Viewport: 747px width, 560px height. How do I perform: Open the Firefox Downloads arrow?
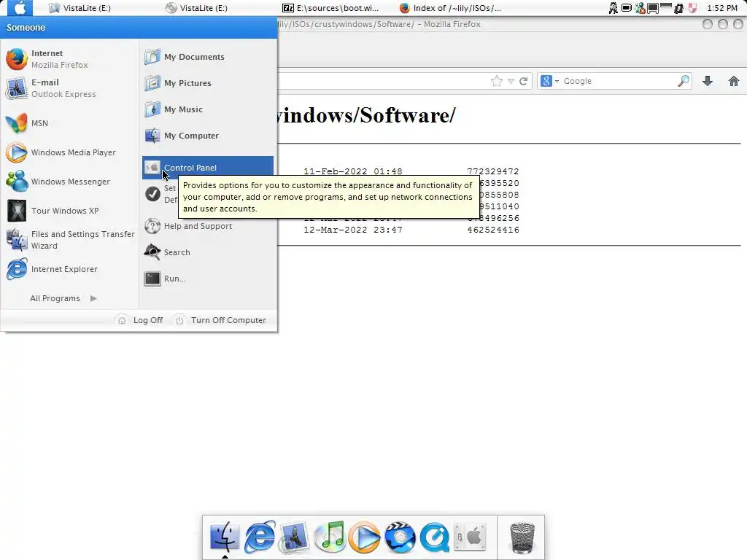click(x=708, y=81)
